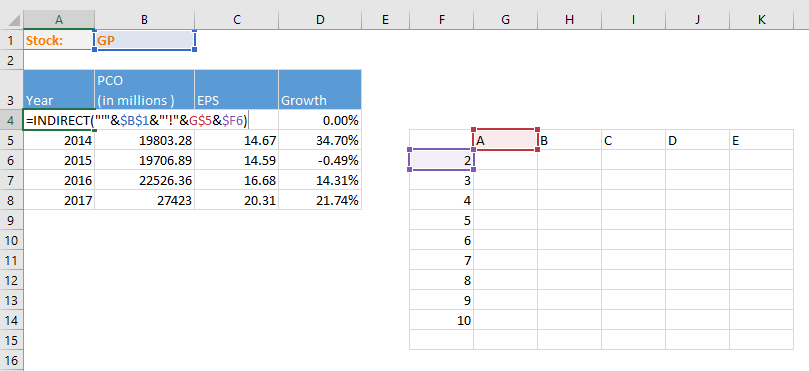
Task: Select row 15 header
Action: pos(11,340)
